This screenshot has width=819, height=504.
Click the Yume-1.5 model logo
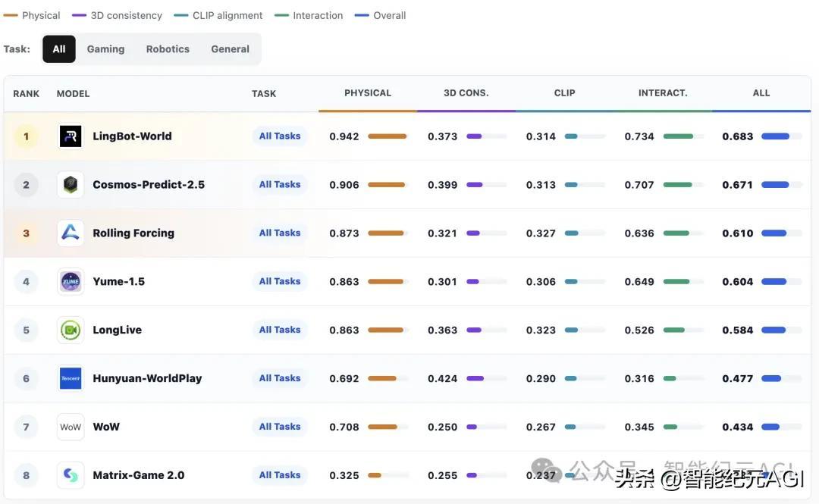point(71,281)
